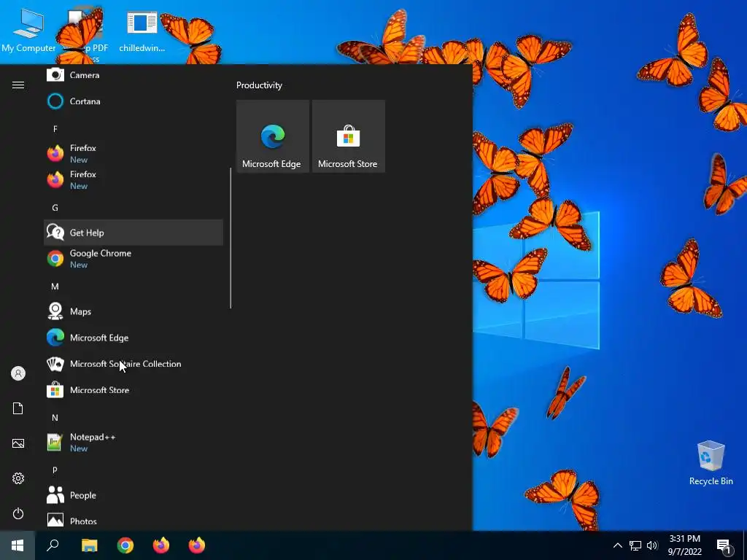Open Documents from the Start sidebar
This screenshot has height=560, width=747.
(18, 408)
